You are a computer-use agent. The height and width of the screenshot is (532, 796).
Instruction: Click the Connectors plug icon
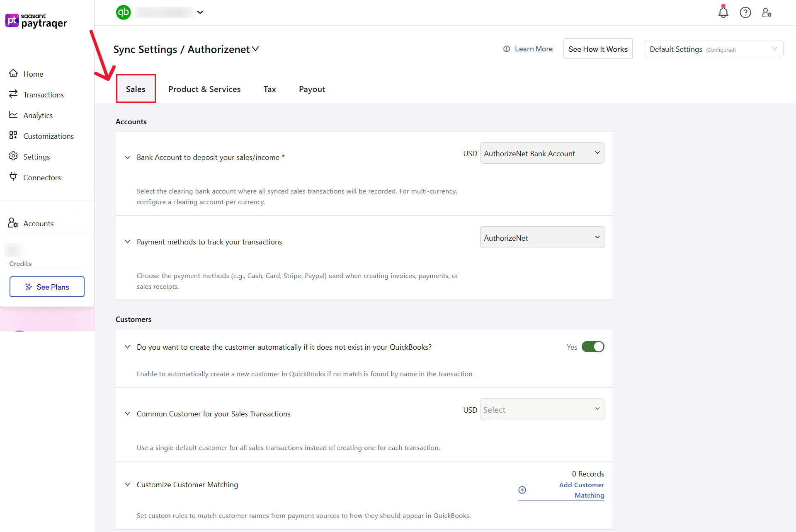(x=14, y=177)
